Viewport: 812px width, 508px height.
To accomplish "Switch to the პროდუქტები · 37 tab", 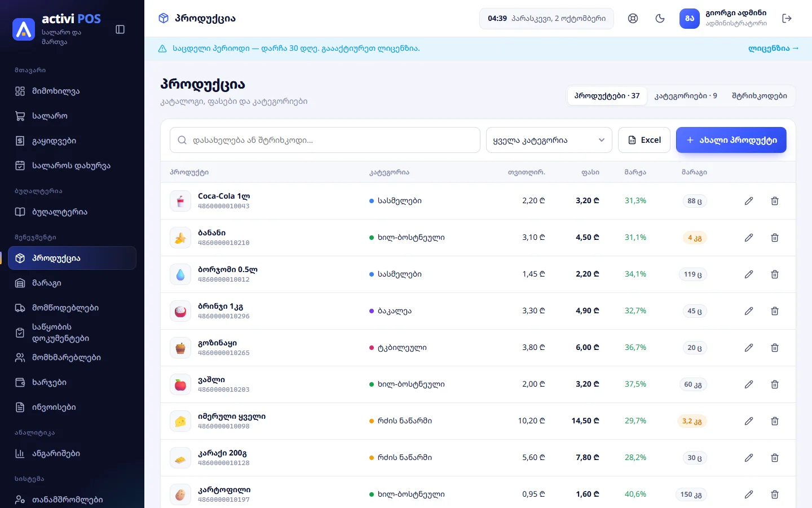I will tap(607, 96).
